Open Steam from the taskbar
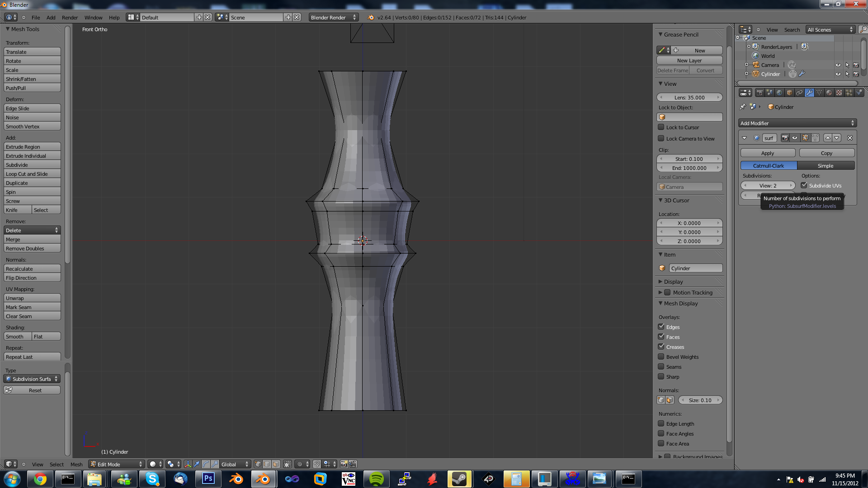Viewport: 868px width, 488px height. (459, 479)
